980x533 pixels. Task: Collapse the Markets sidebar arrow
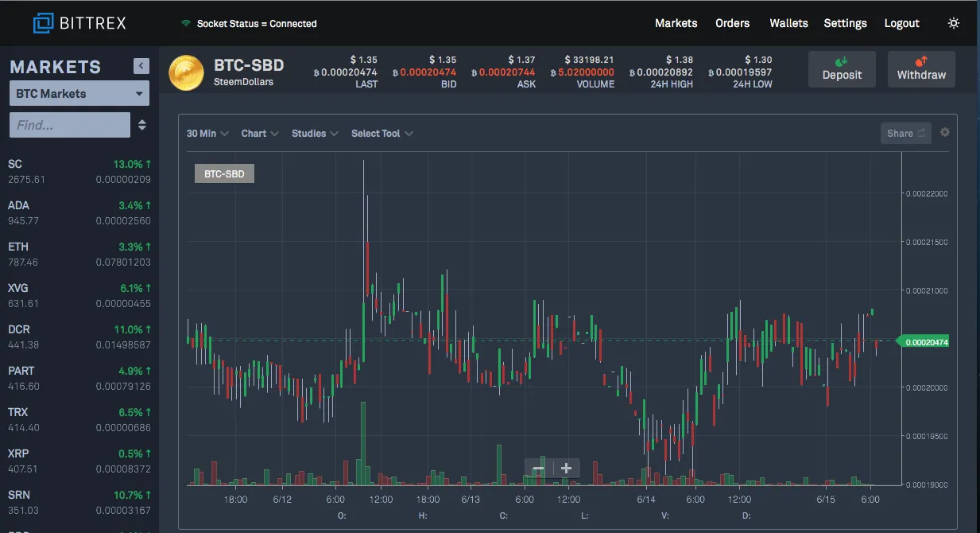[x=141, y=66]
